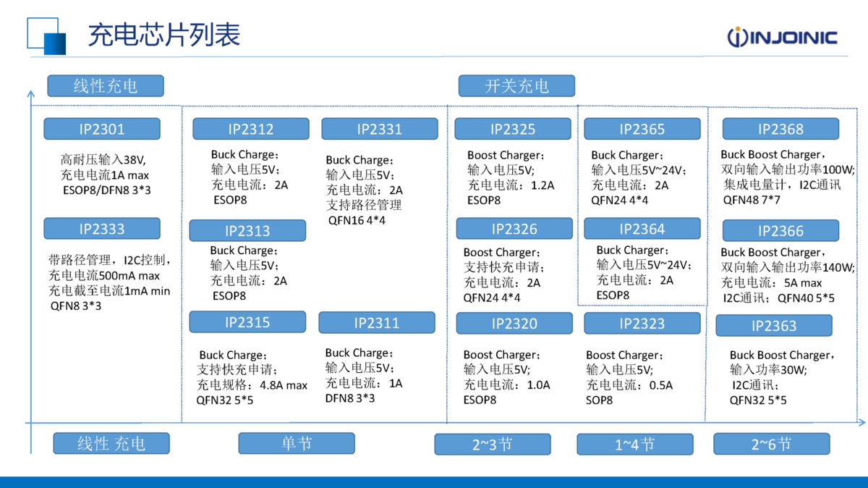Select the 单节 category label

point(297,443)
